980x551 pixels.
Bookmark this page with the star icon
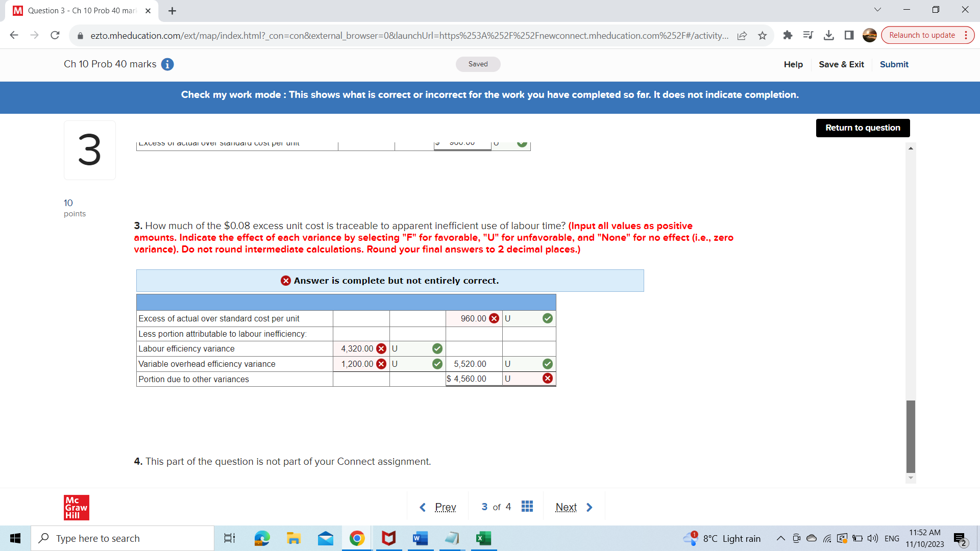click(x=763, y=35)
